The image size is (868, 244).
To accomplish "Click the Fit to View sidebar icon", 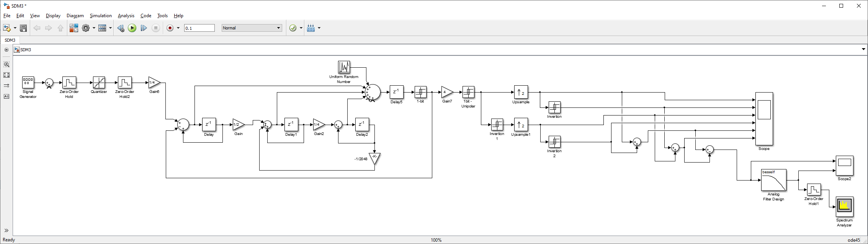I will [x=7, y=75].
